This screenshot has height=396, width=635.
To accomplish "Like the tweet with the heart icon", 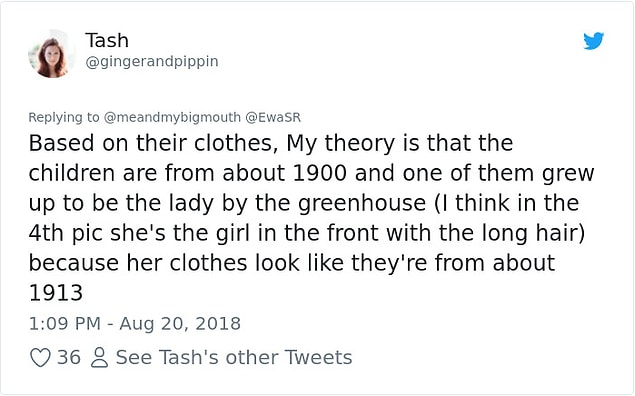I will (40, 358).
